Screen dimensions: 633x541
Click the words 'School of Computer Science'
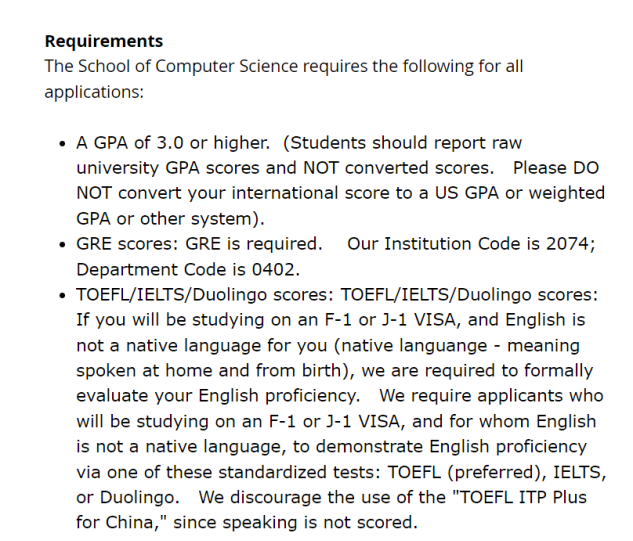(188, 66)
